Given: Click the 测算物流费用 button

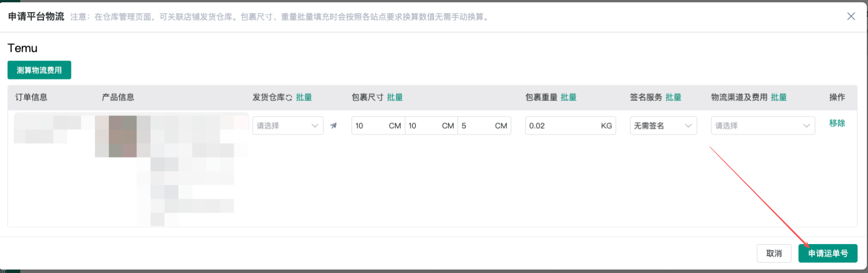Looking at the screenshot, I should coord(39,70).
